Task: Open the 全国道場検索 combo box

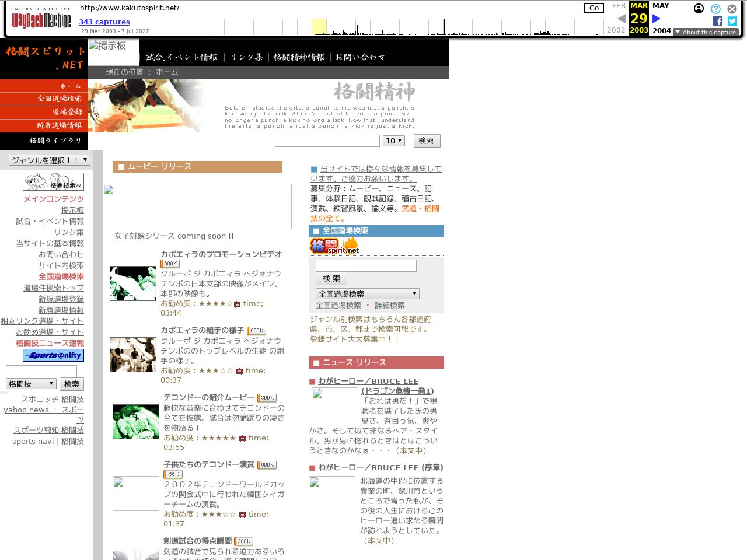Action: [x=367, y=294]
